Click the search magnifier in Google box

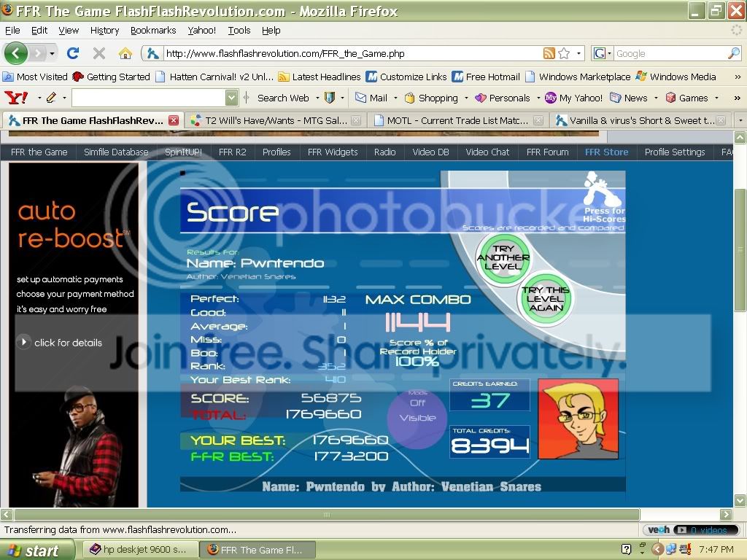[x=733, y=53]
